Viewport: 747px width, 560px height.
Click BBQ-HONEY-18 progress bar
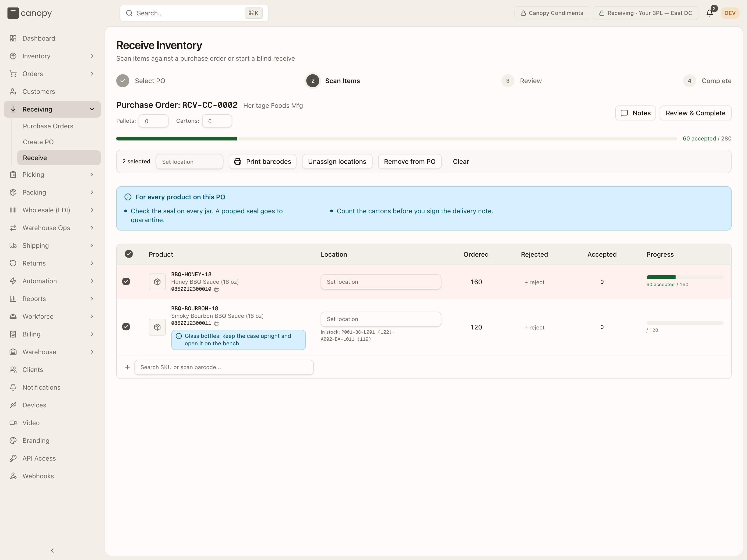point(685,277)
